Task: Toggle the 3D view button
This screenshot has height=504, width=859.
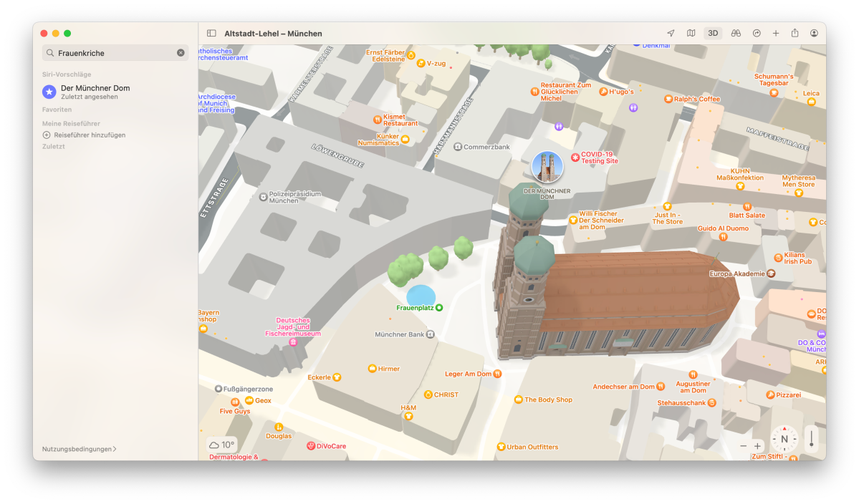Action: tap(713, 34)
